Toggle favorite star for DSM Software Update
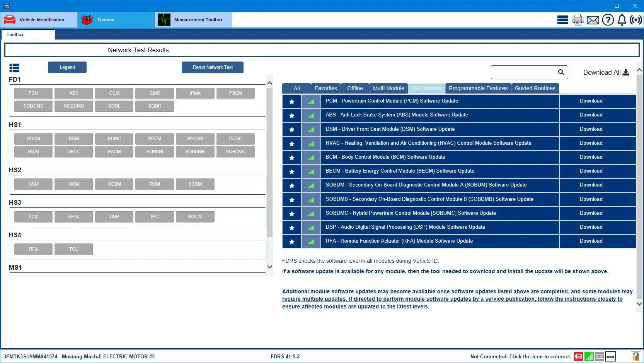This screenshot has width=644, height=363. click(292, 129)
